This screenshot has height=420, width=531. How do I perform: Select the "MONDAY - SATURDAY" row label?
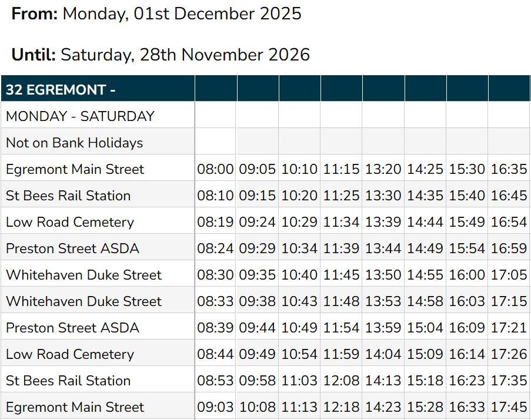[80, 116]
